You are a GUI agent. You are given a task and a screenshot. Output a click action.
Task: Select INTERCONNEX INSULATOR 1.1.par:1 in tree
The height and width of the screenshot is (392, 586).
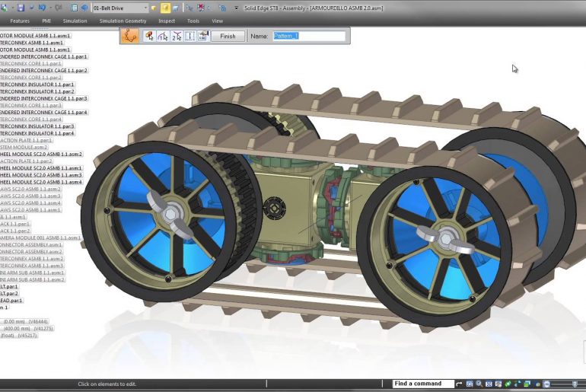point(37,84)
